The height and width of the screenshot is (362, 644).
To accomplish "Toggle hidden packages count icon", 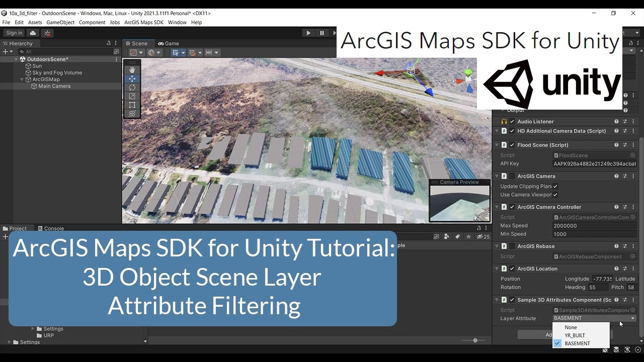I will tap(483, 237).
